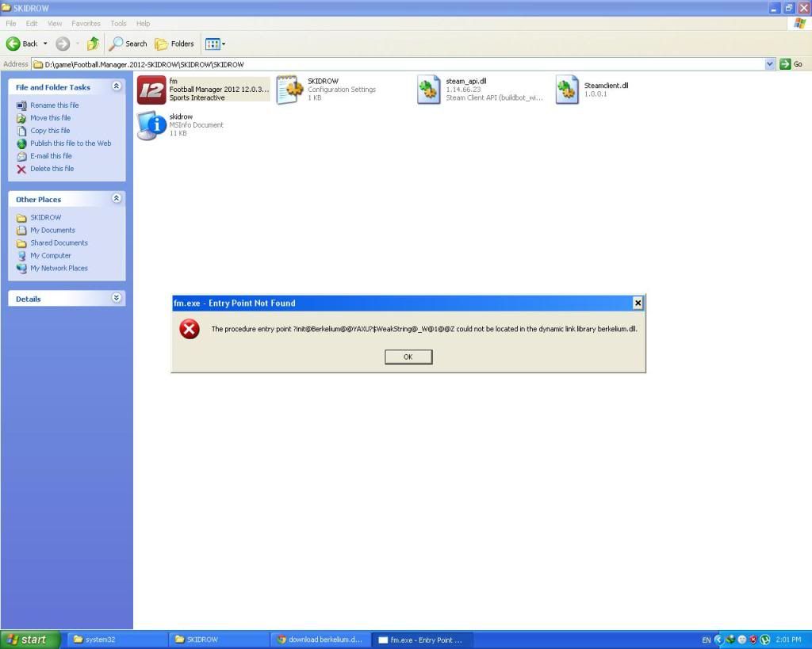The height and width of the screenshot is (649, 812).
Task: Click the red shield security tray icon
Action: coord(753,640)
